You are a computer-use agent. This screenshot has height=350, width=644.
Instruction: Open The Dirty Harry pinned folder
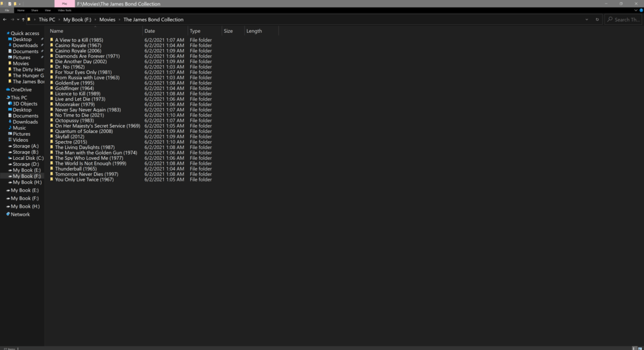[28, 69]
